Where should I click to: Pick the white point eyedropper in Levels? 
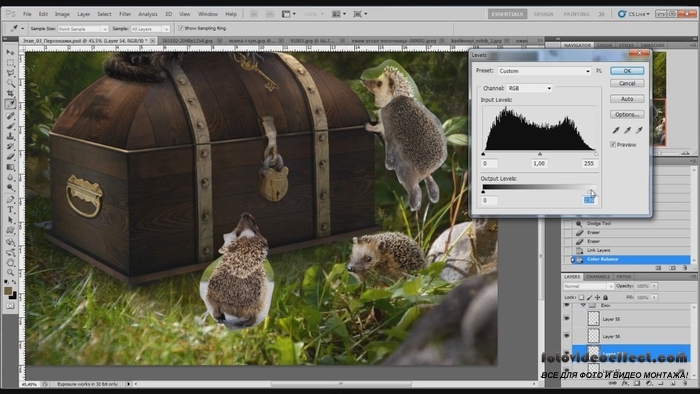[x=639, y=130]
